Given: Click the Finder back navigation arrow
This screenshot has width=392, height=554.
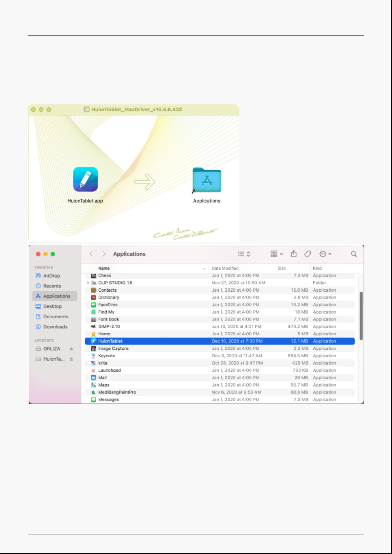Looking at the screenshot, I should [x=91, y=254].
